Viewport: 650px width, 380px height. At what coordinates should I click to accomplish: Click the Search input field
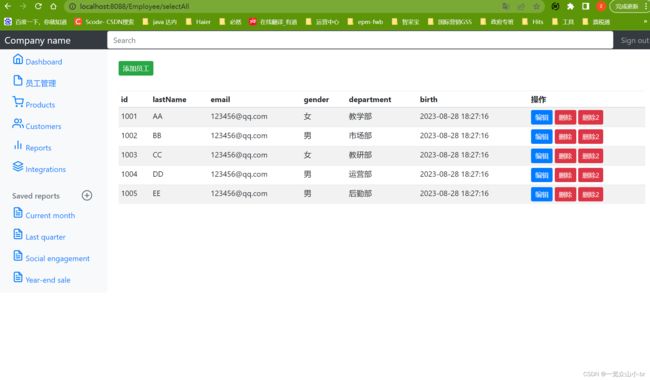pyautogui.click(x=360, y=40)
